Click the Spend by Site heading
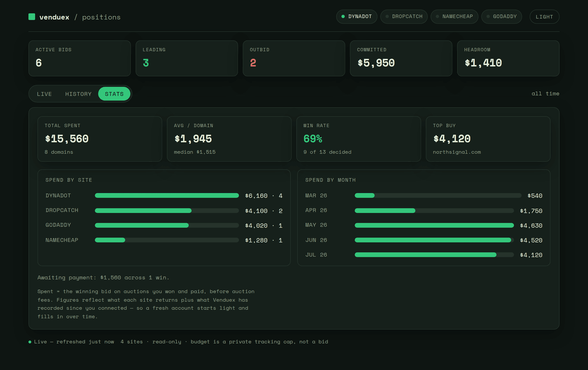This screenshot has height=370, width=588. pos(69,180)
